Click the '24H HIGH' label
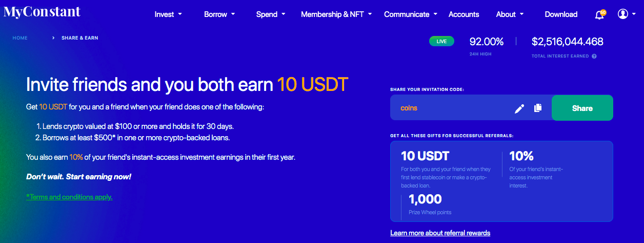 [480, 54]
